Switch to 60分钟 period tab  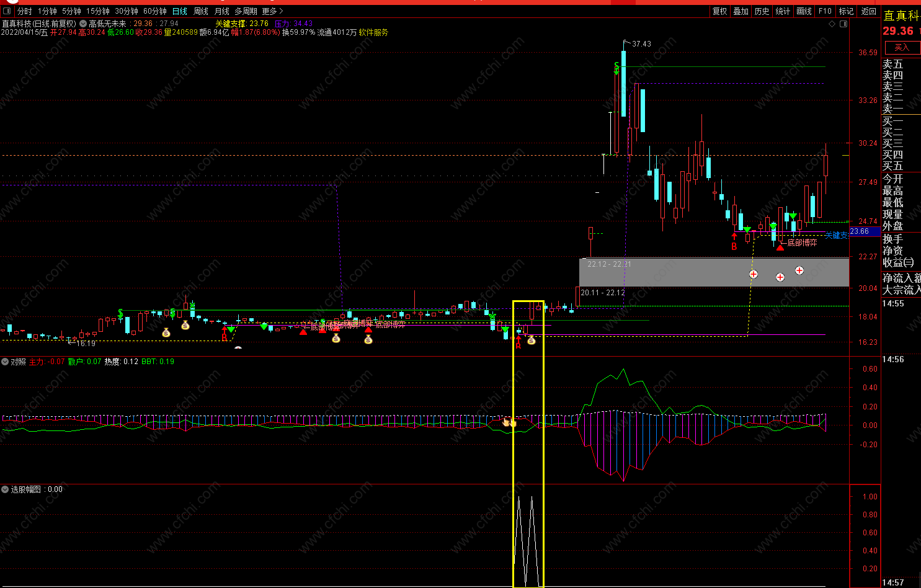pos(154,11)
